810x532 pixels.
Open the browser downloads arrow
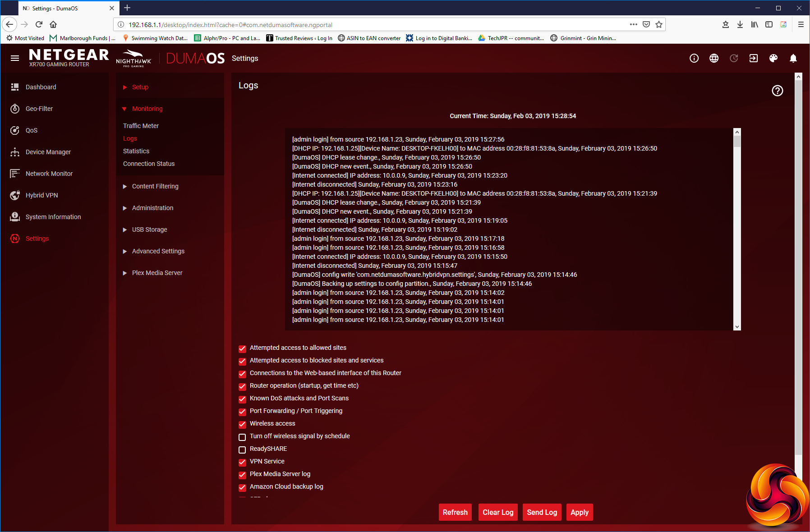[740, 24]
